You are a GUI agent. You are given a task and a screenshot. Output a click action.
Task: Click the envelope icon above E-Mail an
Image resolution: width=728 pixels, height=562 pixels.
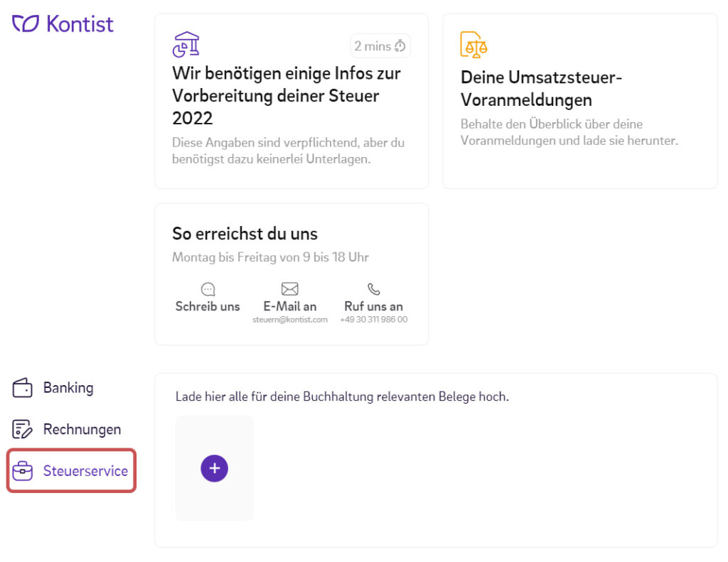pos(289,288)
